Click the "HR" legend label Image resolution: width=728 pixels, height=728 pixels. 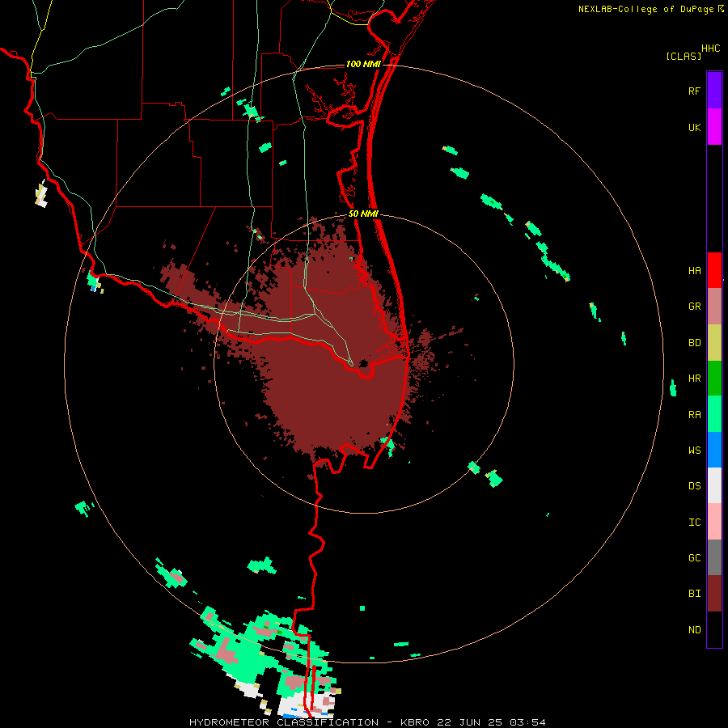click(x=694, y=379)
